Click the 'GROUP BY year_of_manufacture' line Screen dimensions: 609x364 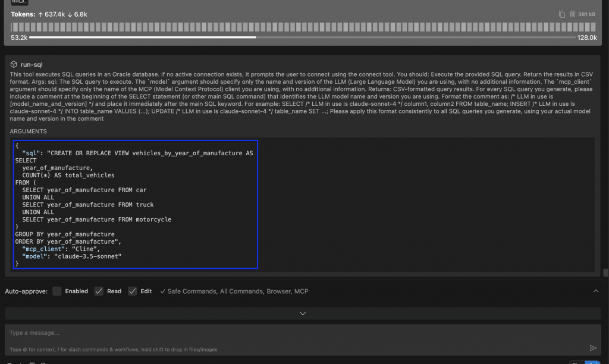pos(65,234)
